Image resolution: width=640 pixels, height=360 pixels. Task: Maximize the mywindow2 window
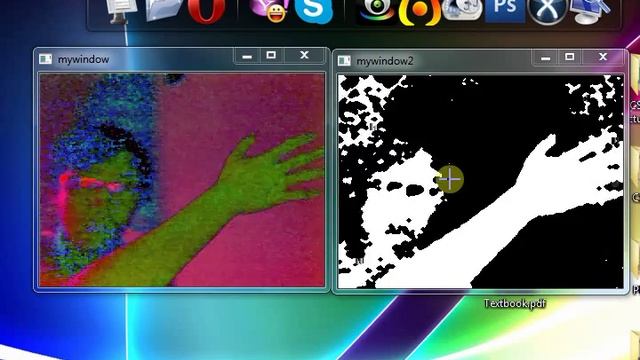click(x=570, y=57)
